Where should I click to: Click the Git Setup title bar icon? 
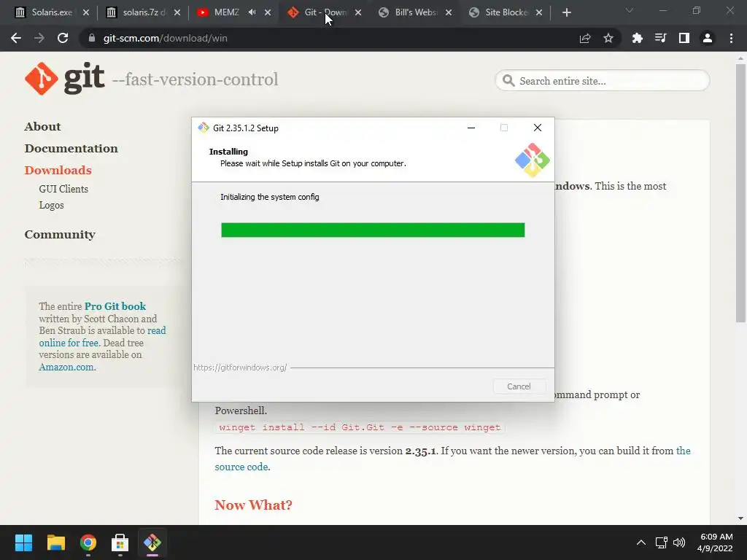click(204, 128)
